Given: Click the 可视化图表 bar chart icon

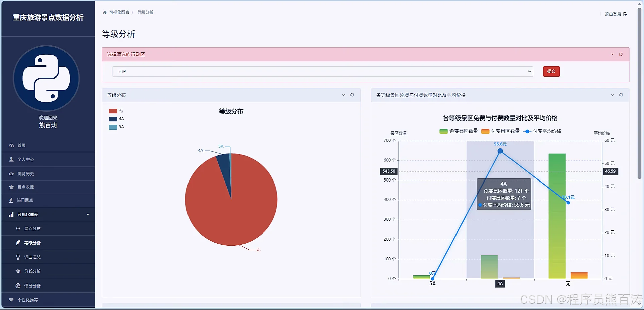Looking at the screenshot, I should pos(11,215).
